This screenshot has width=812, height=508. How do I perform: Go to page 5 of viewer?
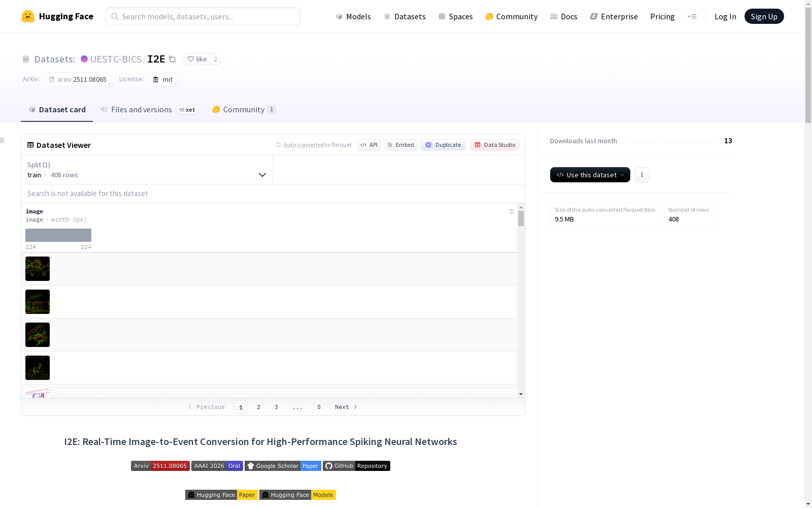coord(319,407)
